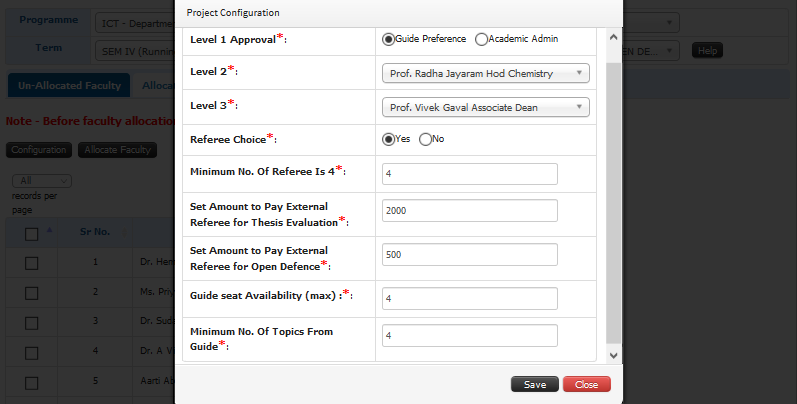The image size is (797, 404).
Task: Click Minimum No. Of Topics From Guide field
Action: pos(470,336)
